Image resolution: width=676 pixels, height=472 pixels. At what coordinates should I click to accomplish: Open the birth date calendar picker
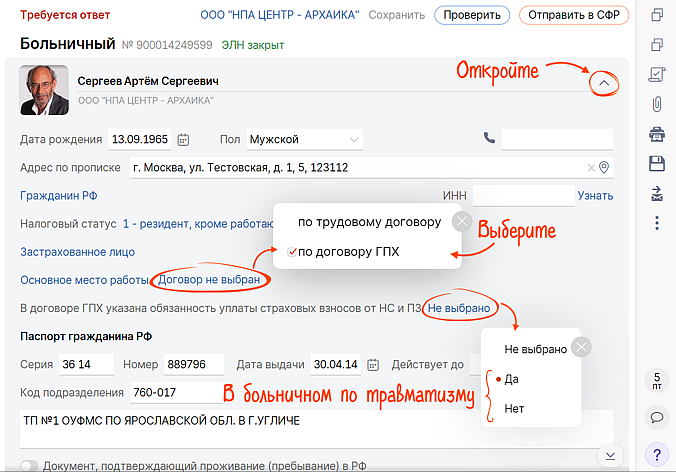[x=183, y=139]
